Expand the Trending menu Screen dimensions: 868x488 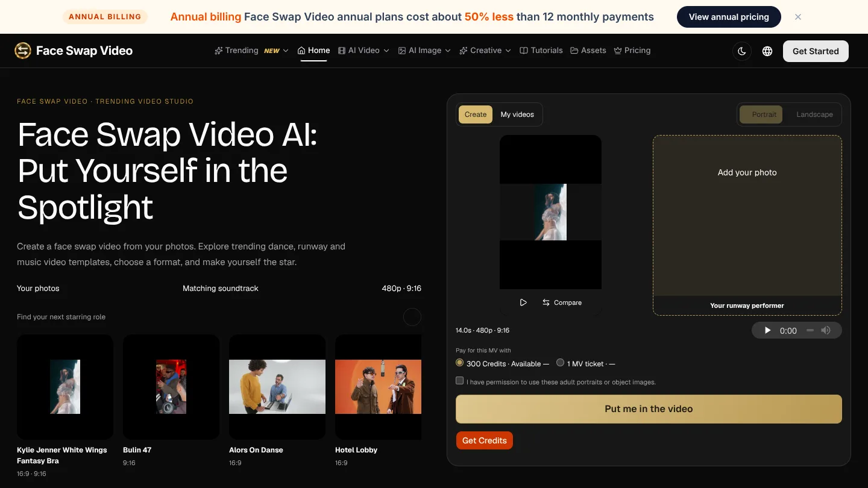click(251, 51)
